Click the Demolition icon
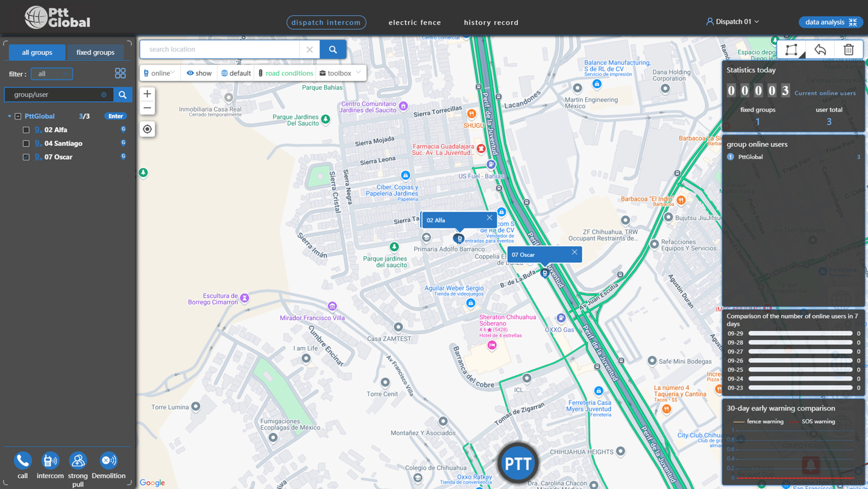This screenshot has width=868, height=489. [108, 461]
